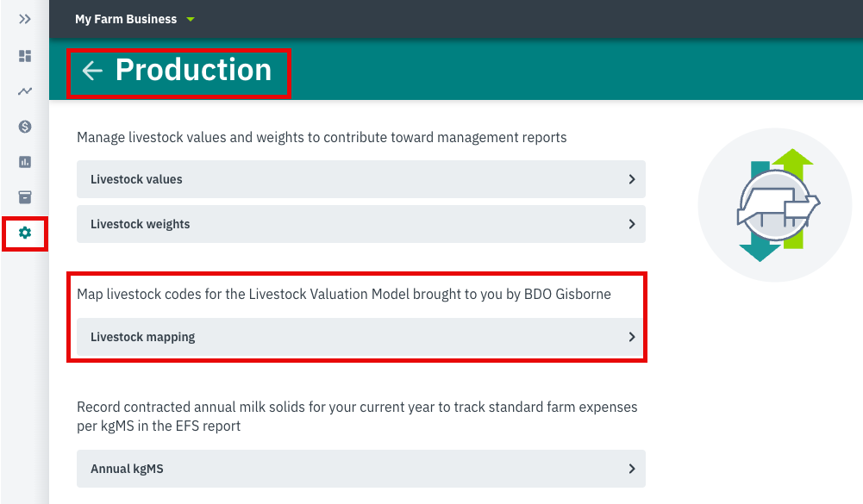The image size is (863, 504).
Task: Expand the Livestock values row chevron
Action: tap(630, 179)
